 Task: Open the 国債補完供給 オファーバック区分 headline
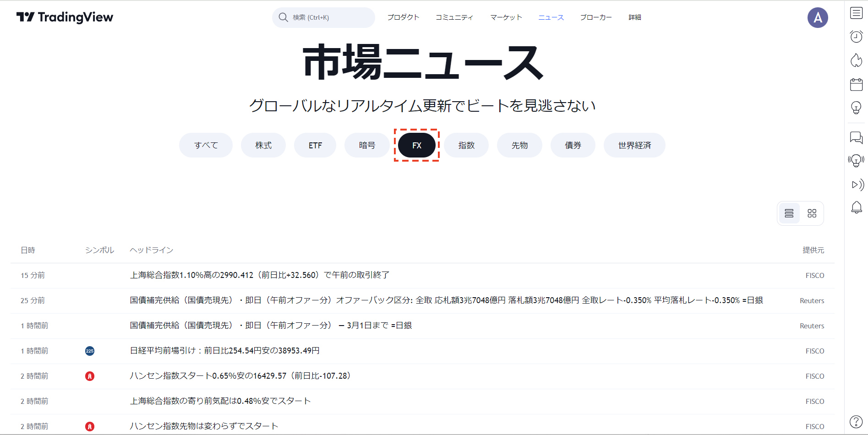coord(447,300)
